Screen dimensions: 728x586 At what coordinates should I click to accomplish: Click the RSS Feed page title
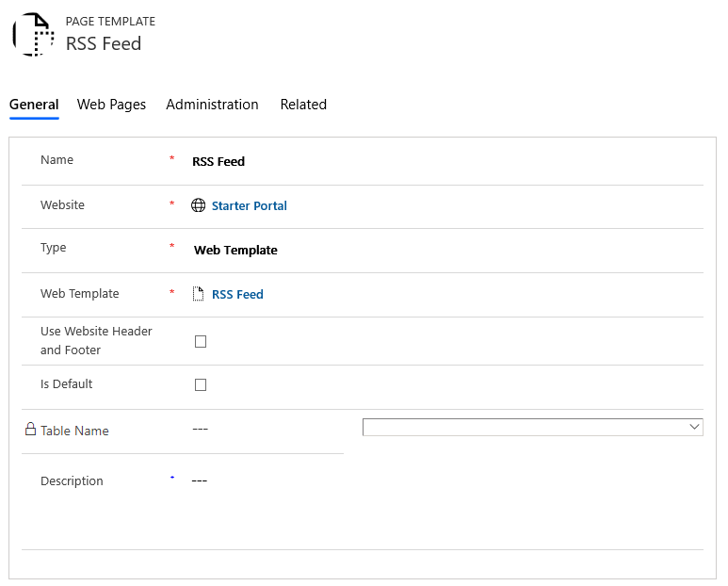(x=104, y=43)
